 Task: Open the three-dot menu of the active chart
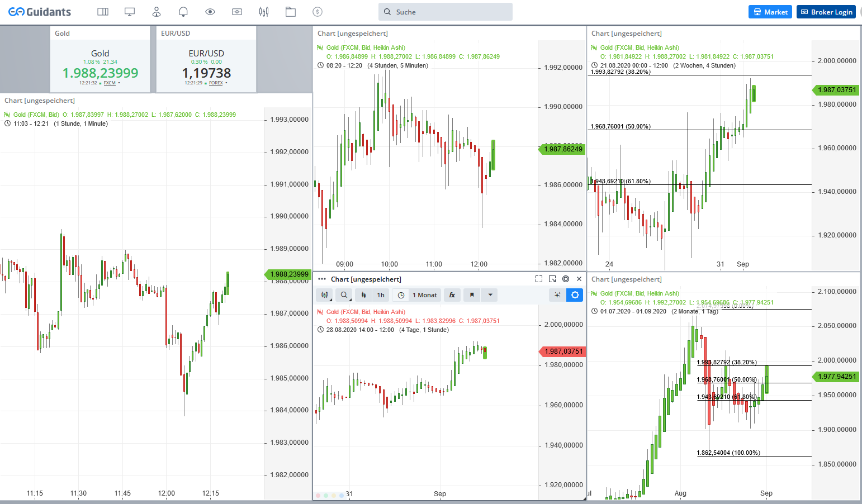pos(322,279)
